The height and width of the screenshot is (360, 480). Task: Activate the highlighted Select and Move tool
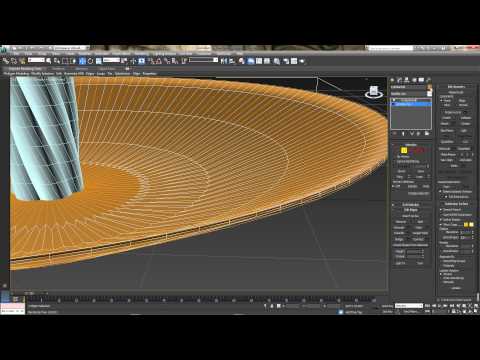pos(82,61)
